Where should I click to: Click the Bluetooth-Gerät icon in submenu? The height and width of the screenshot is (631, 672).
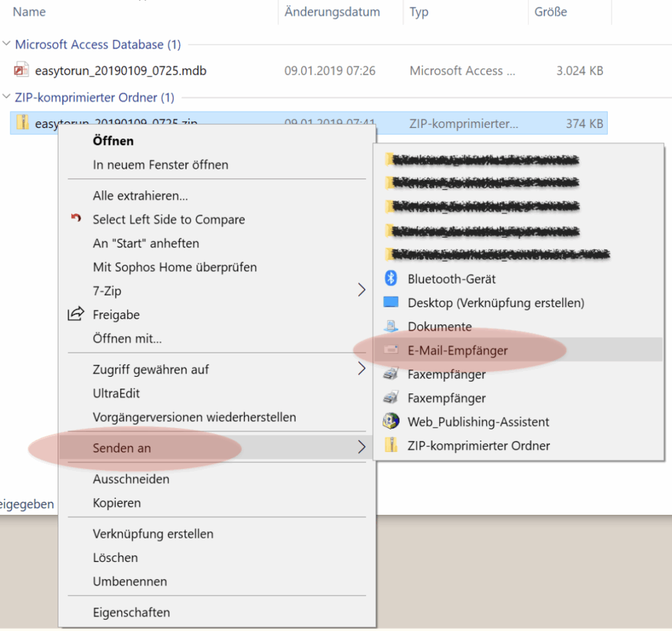(391, 278)
